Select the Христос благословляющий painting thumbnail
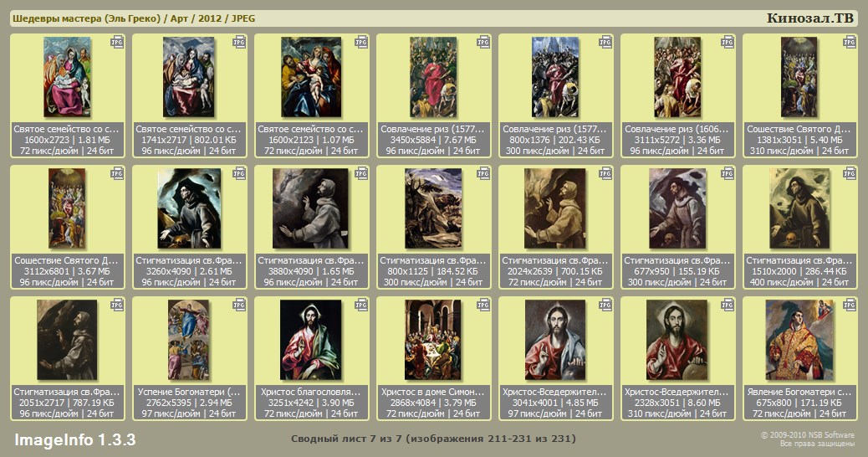The image size is (868, 457). 311,339
